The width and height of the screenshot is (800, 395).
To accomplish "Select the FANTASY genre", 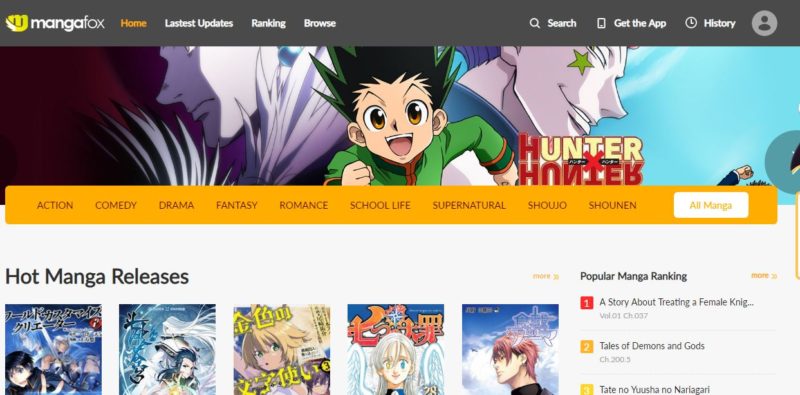I will click(236, 205).
